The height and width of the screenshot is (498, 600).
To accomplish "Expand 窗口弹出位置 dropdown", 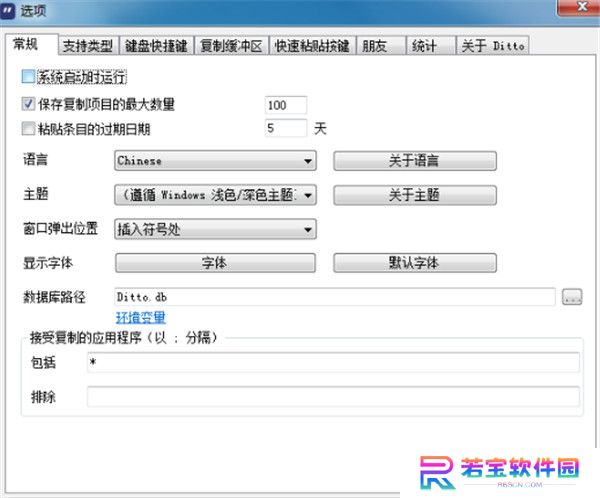I will click(x=215, y=229).
